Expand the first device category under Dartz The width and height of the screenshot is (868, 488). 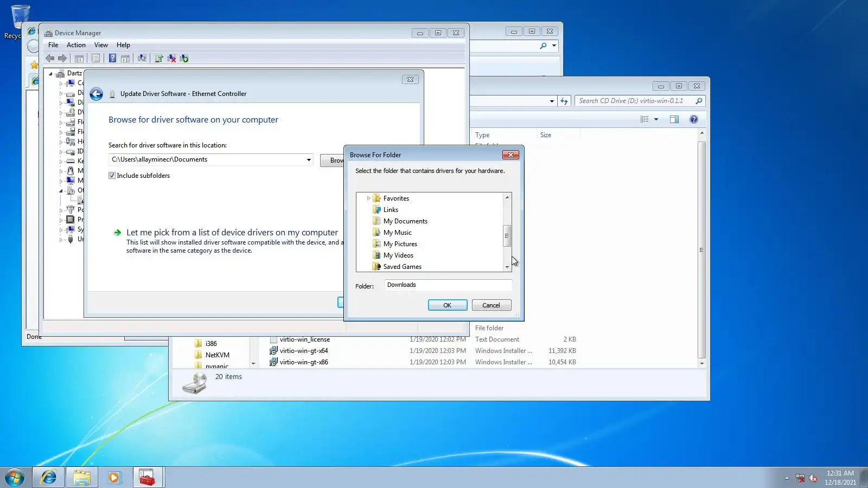coord(61,84)
